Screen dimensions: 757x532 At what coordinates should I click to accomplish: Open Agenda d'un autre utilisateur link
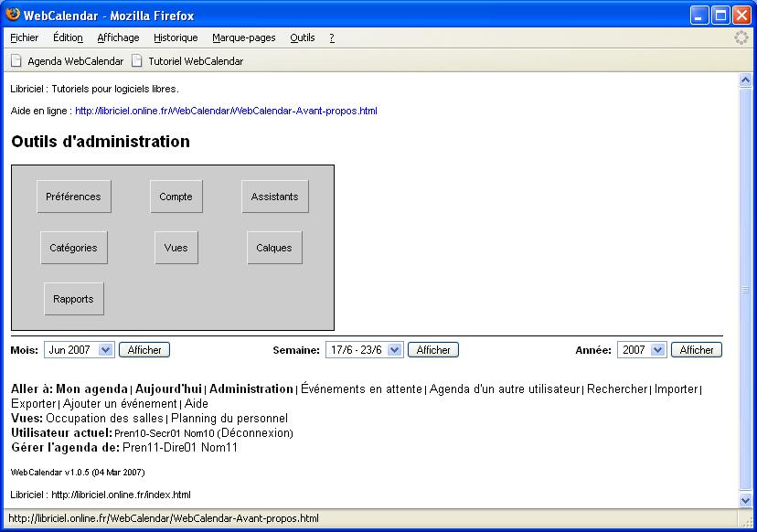(x=505, y=389)
